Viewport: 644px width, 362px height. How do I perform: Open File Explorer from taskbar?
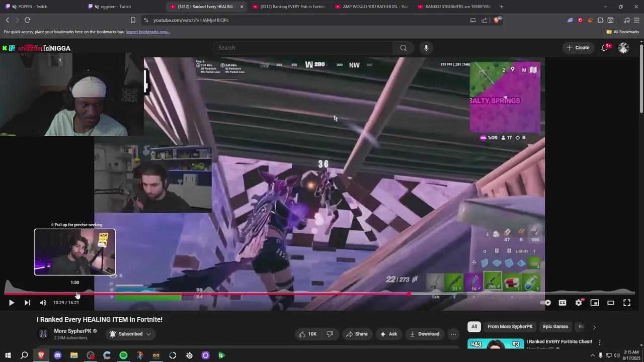[74, 355]
